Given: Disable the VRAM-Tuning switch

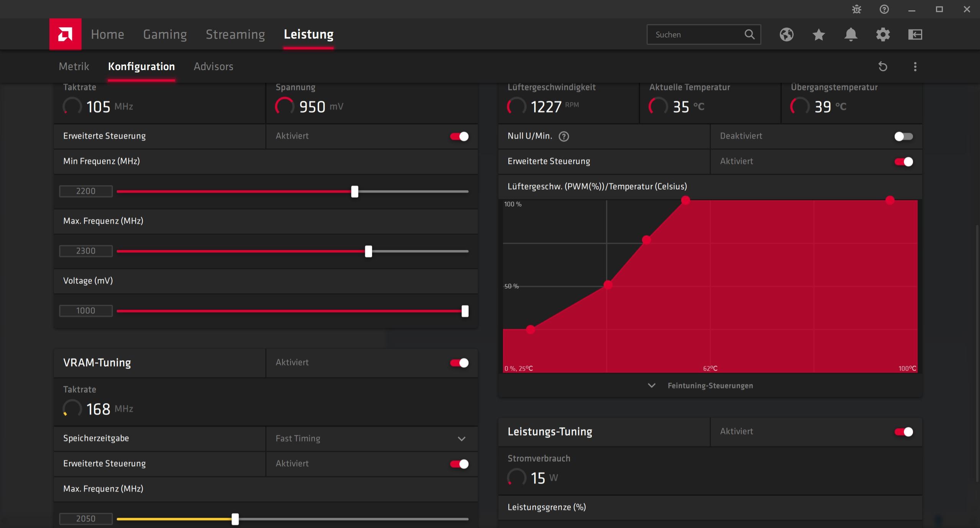Looking at the screenshot, I should (x=459, y=363).
